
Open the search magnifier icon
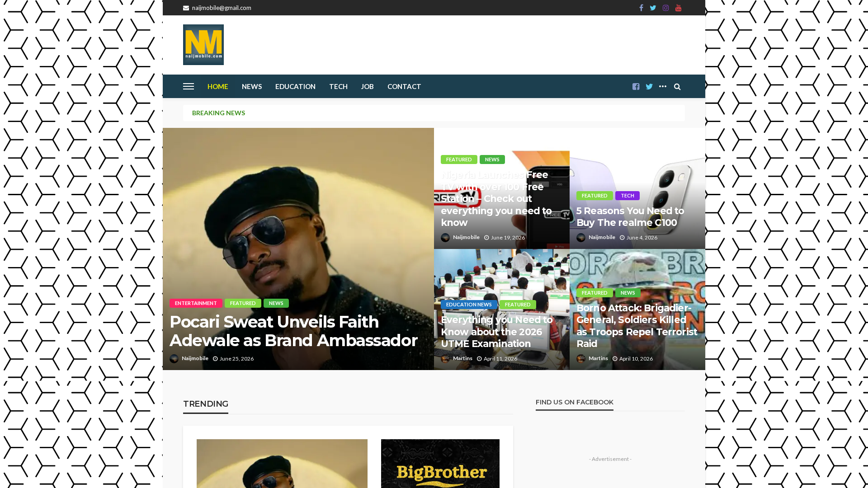677,86
